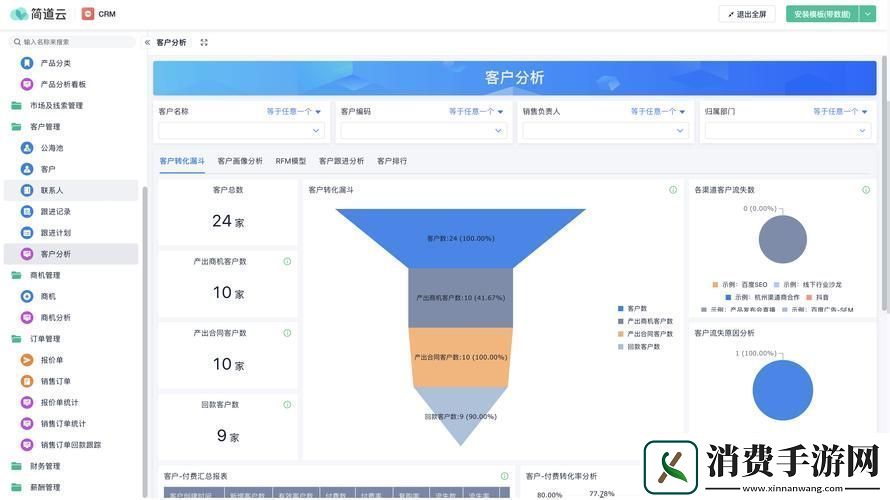Click 安装模板(带数据) button

click(822, 14)
